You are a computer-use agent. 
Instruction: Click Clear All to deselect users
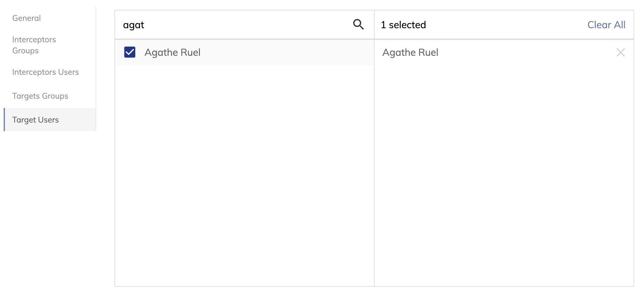(606, 25)
